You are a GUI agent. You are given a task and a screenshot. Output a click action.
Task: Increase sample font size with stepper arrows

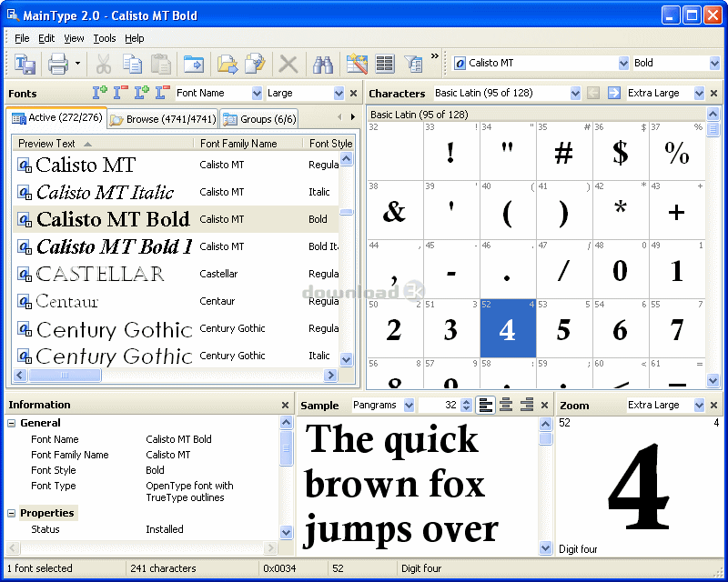click(x=467, y=402)
